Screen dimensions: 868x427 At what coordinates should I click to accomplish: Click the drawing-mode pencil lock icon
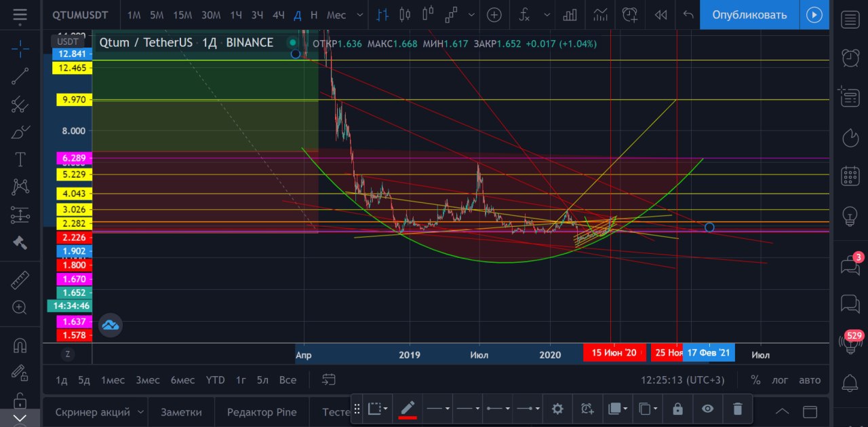pos(20,373)
